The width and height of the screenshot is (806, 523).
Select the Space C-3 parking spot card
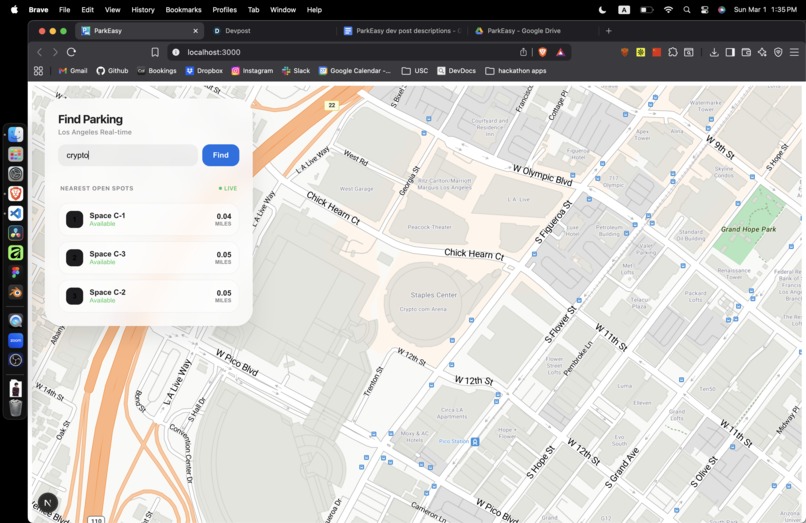click(149, 257)
